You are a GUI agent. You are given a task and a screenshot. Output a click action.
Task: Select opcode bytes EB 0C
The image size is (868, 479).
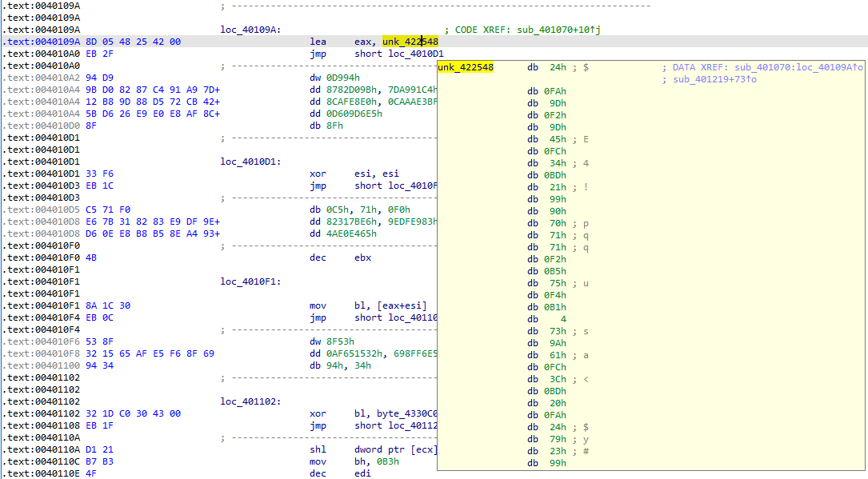(100, 318)
